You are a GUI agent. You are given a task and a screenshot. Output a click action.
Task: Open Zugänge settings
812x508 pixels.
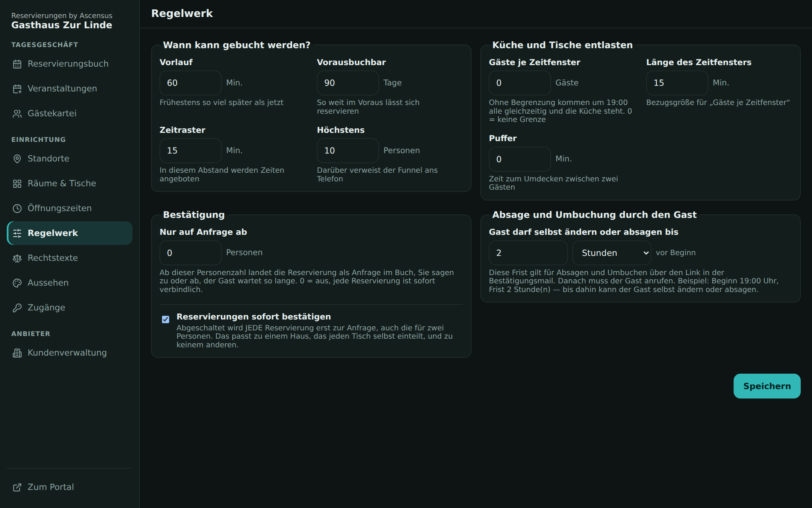click(x=70, y=308)
